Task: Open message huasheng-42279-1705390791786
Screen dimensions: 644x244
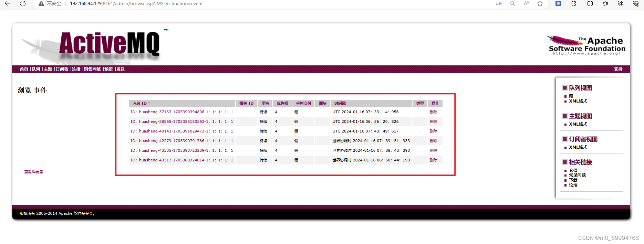Action: click(x=182, y=141)
